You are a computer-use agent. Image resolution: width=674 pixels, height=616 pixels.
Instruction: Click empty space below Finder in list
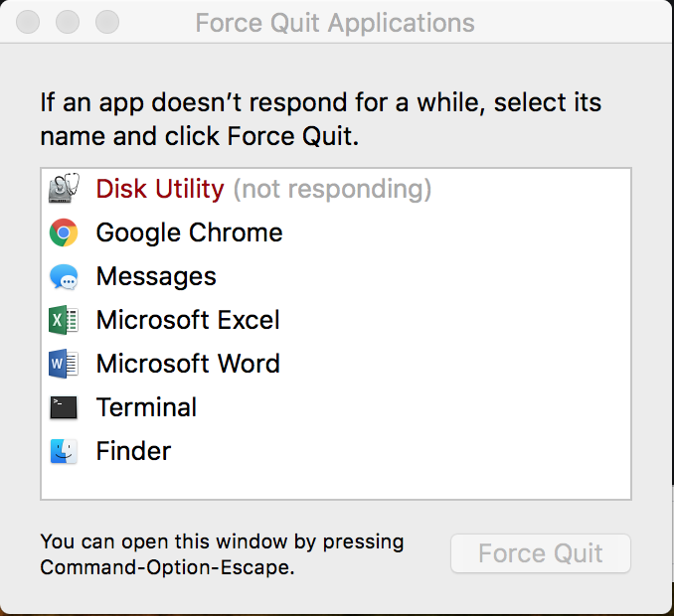(336, 484)
